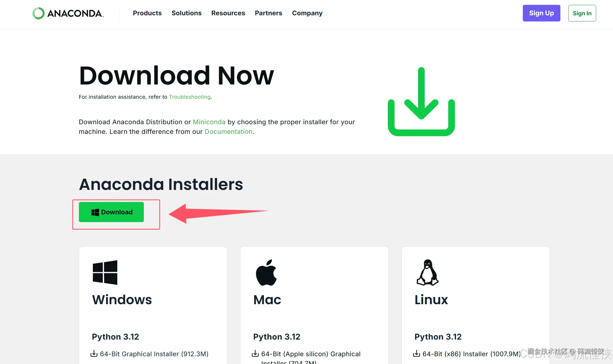Click the Windows logo in Windows card

pos(105,272)
